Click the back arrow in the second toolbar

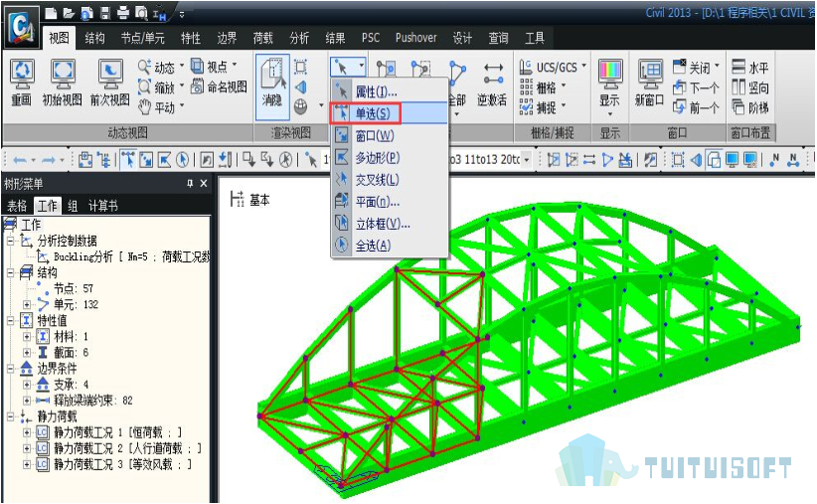(20, 159)
